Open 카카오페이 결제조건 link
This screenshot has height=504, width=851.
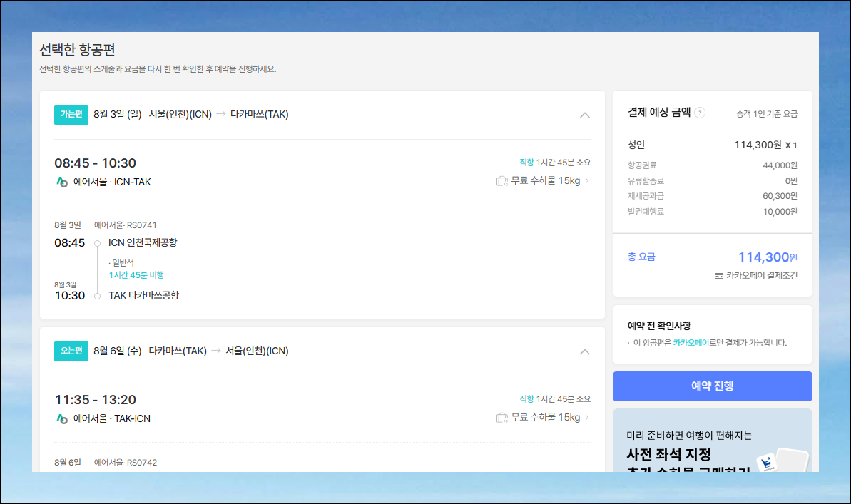click(x=756, y=276)
